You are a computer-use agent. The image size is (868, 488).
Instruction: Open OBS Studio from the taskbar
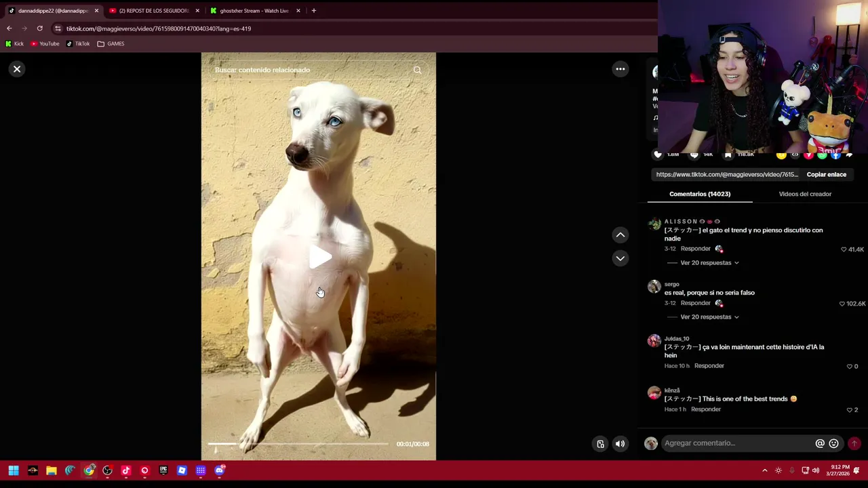107,470
